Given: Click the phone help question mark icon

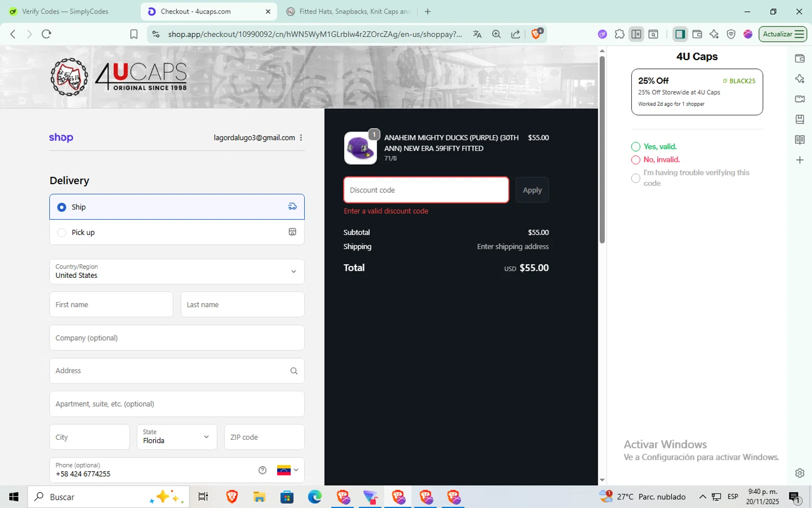Looking at the screenshot, I should 263,470.
